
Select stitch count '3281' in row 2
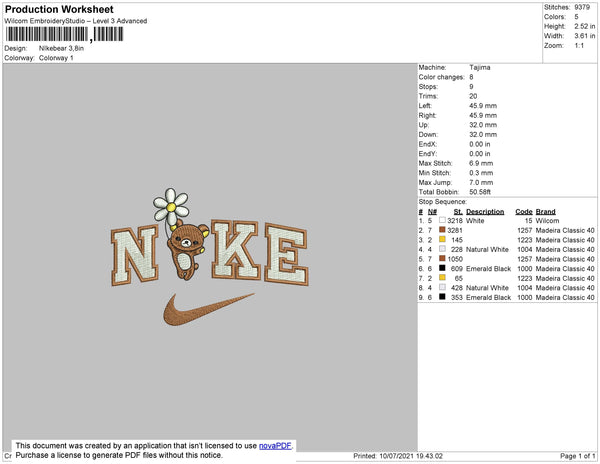455,230
